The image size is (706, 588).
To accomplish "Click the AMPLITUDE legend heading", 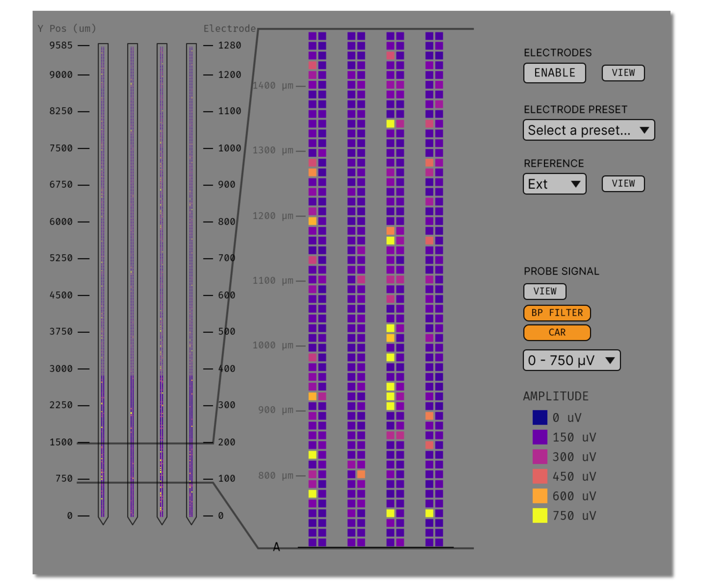I will 556,396.
